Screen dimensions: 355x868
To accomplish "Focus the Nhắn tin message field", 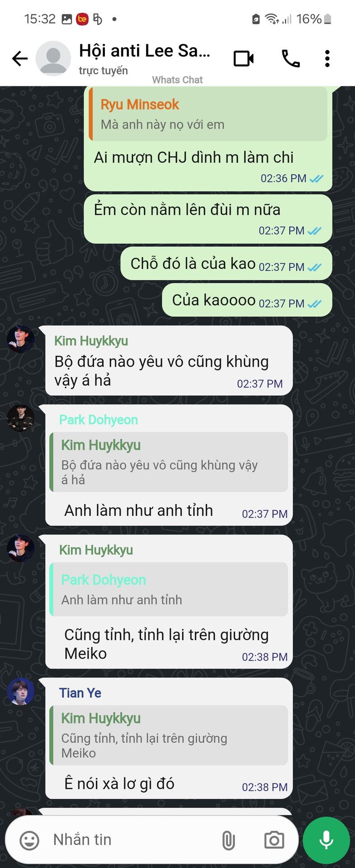I will coord(131,840).
